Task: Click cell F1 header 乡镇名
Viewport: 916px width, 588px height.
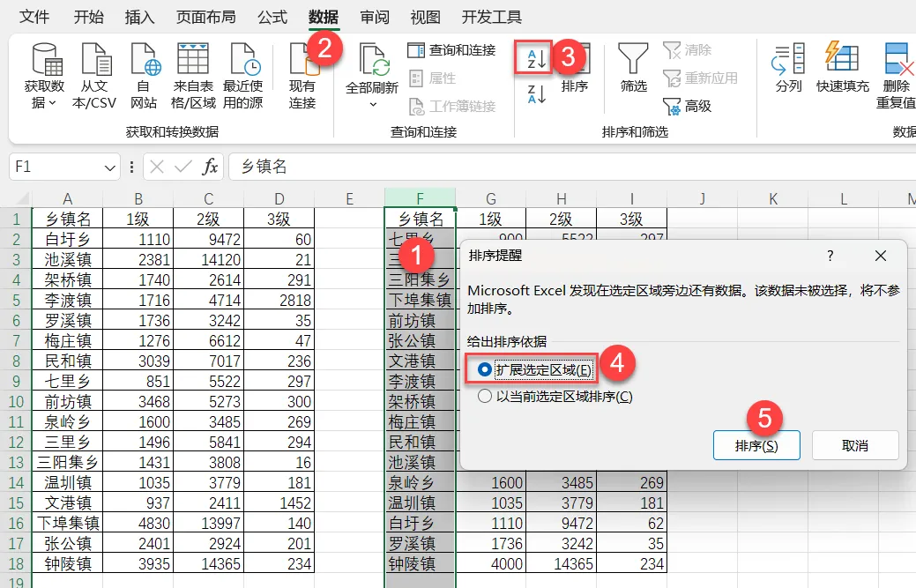Action: (x=420, y=219)
